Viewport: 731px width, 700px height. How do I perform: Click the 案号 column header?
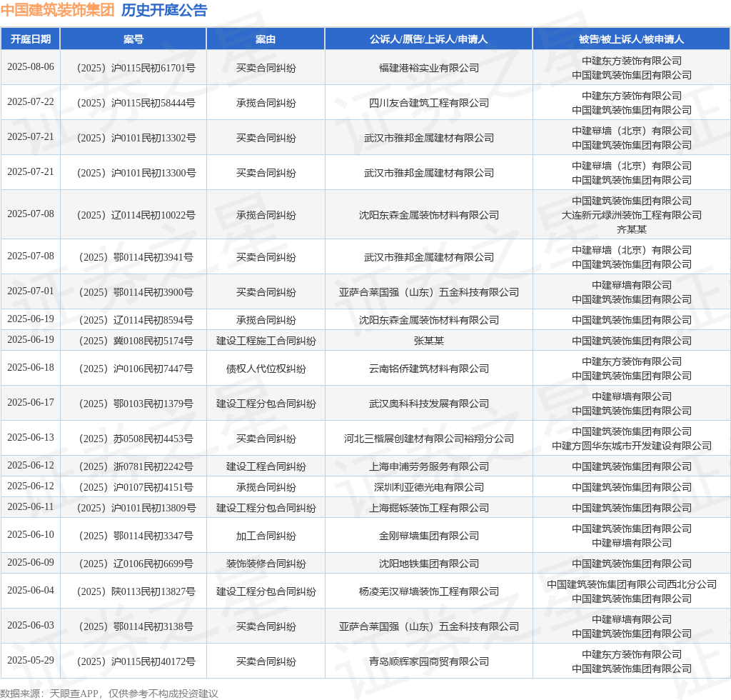(133, 39)
